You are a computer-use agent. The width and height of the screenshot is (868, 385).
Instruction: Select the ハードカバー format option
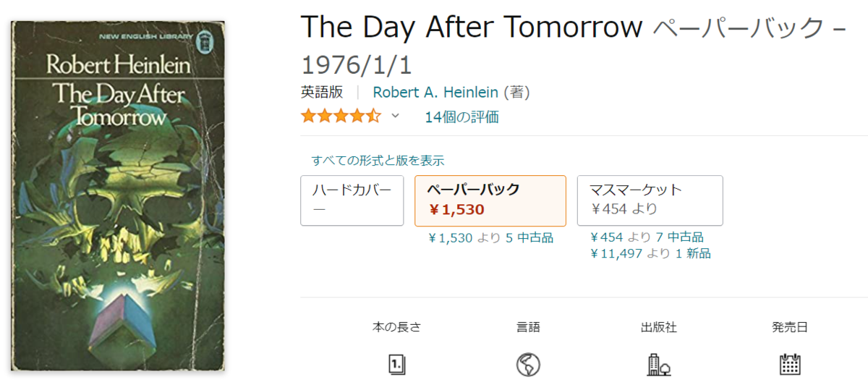pyautogui.click(x=352, y=200)
